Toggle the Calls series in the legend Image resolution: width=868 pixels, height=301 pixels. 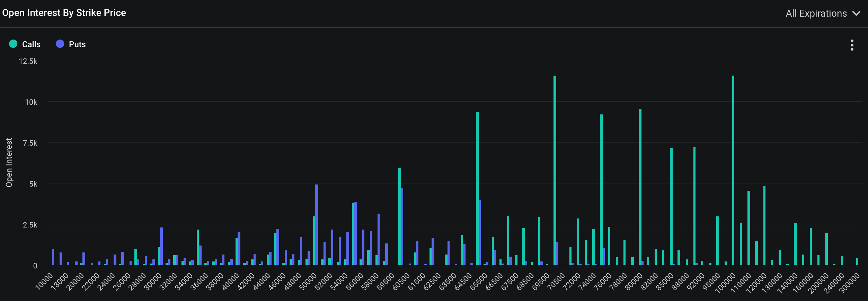click(x=25, y=44)
